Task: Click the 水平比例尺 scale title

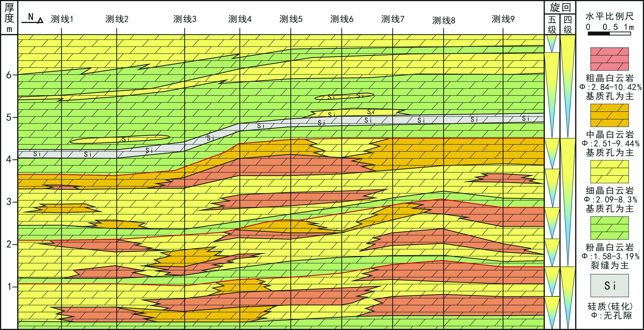Action: point(609,16)
